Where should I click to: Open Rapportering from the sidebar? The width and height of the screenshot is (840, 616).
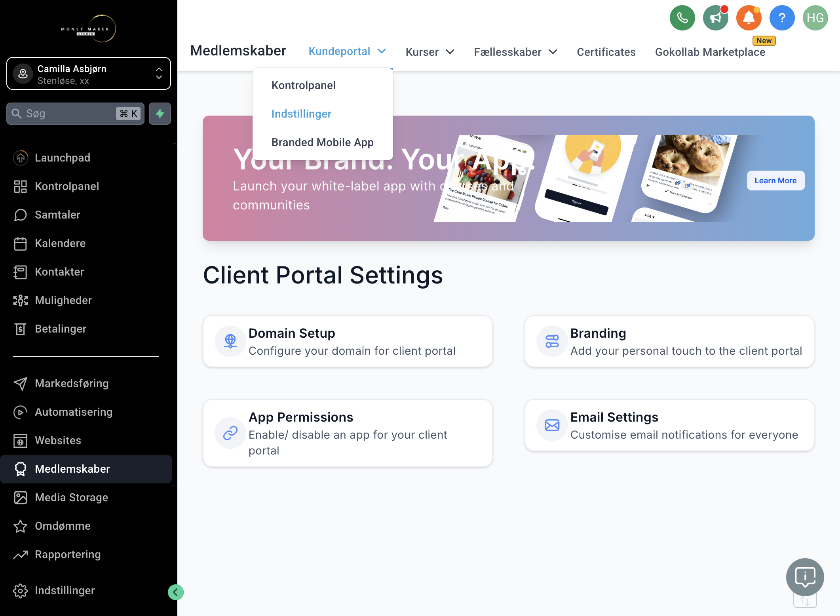[68, 555]
